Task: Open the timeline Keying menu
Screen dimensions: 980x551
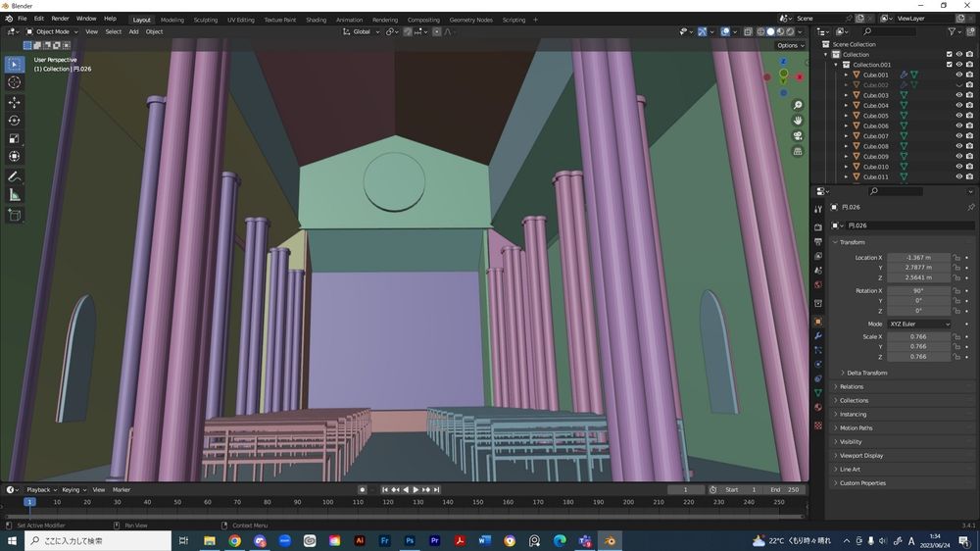Action: click(x=73, y=489)
